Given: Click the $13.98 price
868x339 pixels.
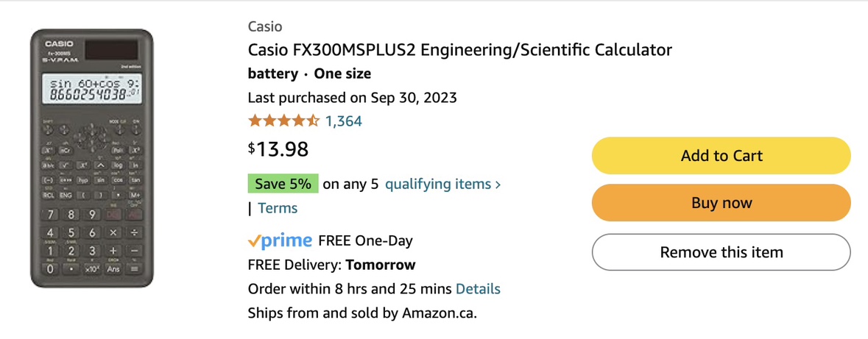Looking at the screenshot, I should point(278,149).
